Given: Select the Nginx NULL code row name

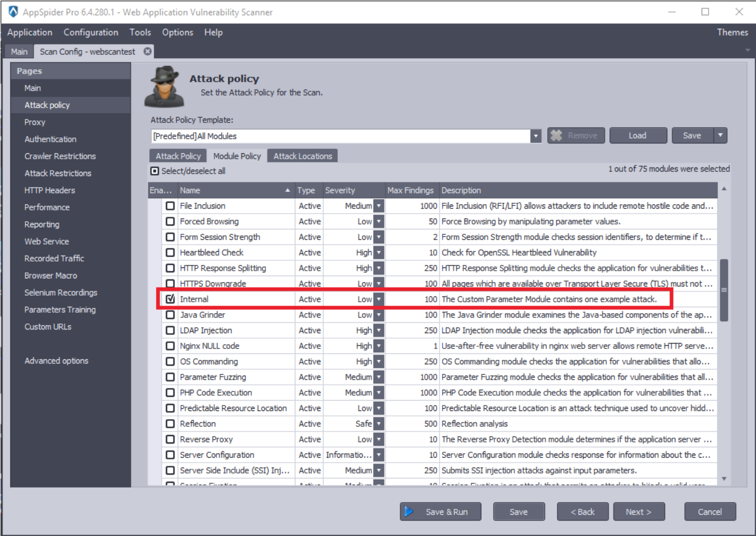Looking at the screenshot, I should tap(209, 346).
